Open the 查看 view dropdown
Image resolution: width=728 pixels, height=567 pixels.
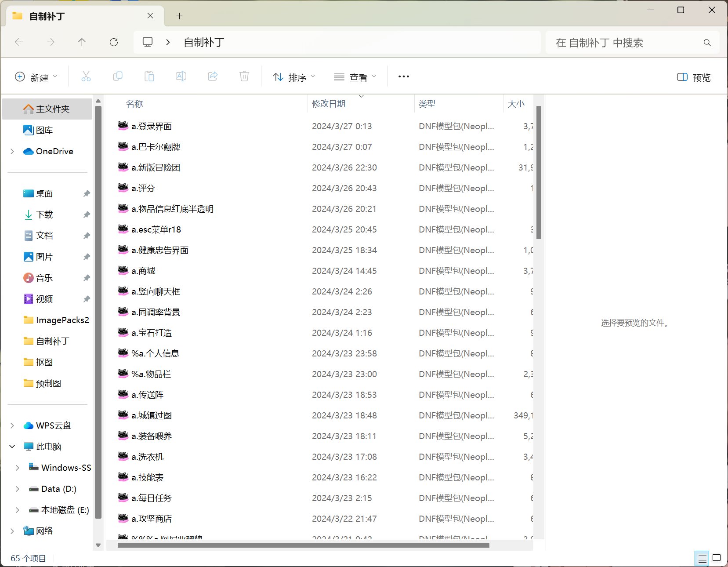355,77
